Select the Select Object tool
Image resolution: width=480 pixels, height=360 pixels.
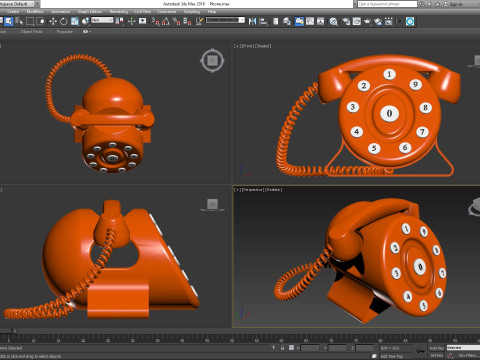(8, 21)
